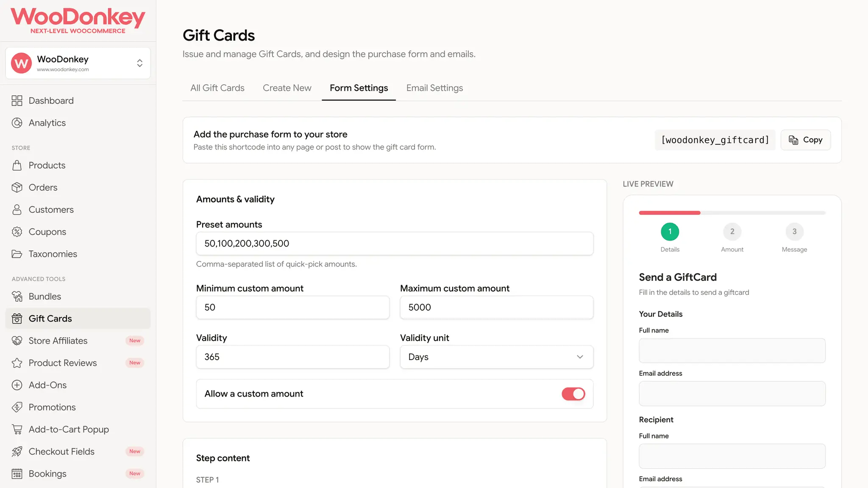Open the Products page link
868x488 pixels.
tap(78, 165)
